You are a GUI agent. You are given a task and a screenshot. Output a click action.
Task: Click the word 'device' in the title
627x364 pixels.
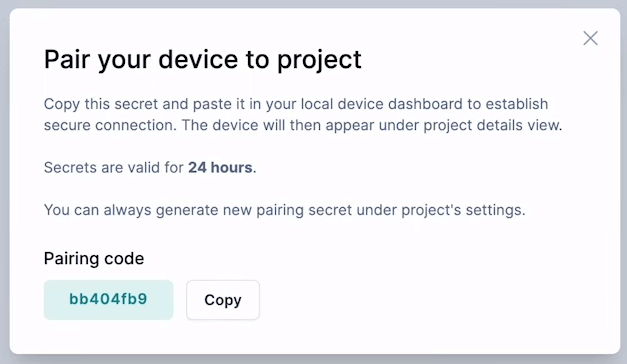click(199, 59)
